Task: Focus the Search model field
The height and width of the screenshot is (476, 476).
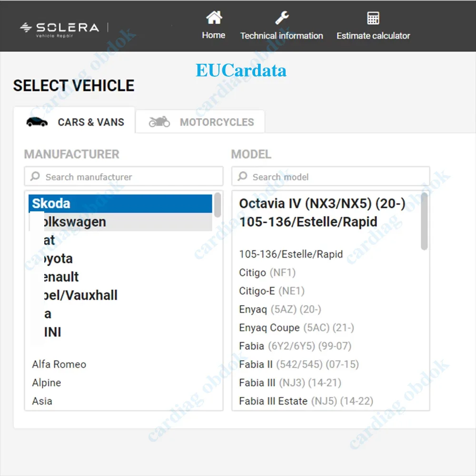Action: pyautogui.click(x=331, y=177)
